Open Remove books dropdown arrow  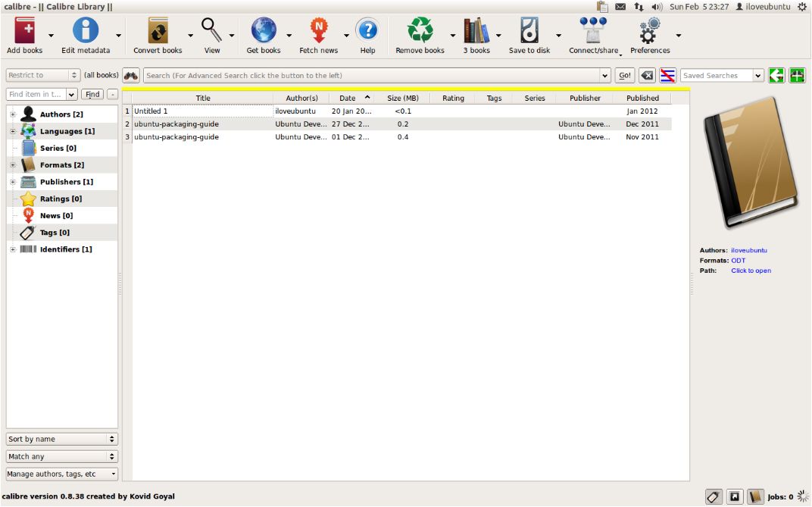453,36
